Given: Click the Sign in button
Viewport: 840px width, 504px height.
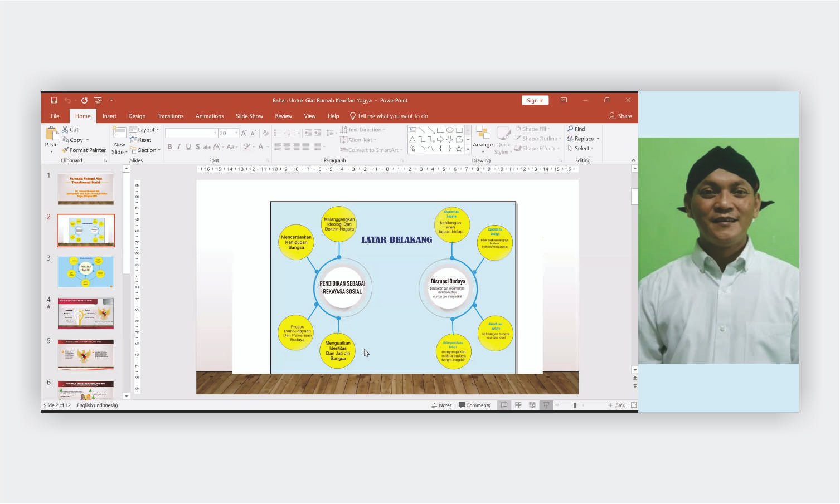Looking at the screenshot, I should 535,100.
